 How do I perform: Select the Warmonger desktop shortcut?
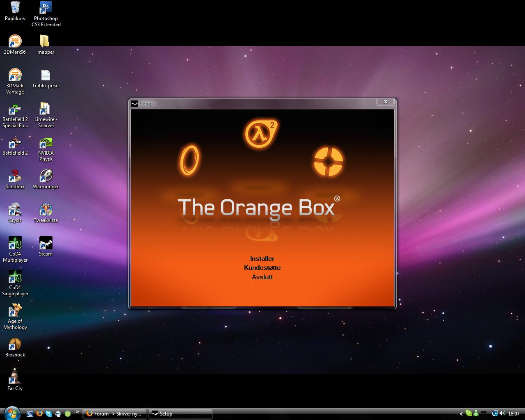pos(46,179)
